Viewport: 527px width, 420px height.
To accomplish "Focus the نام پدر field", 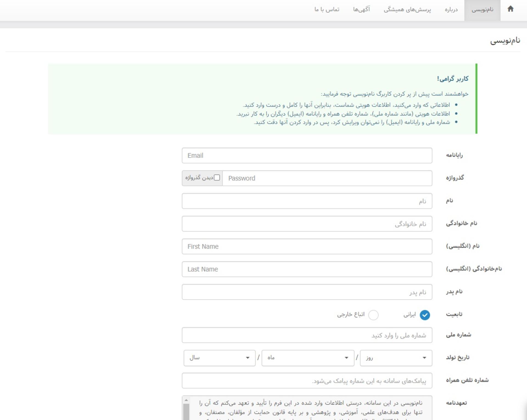I will coord(307,292).
